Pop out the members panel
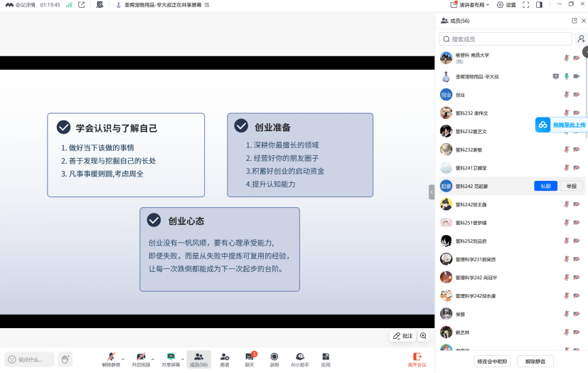588x373 pixels. coord(574,21)
